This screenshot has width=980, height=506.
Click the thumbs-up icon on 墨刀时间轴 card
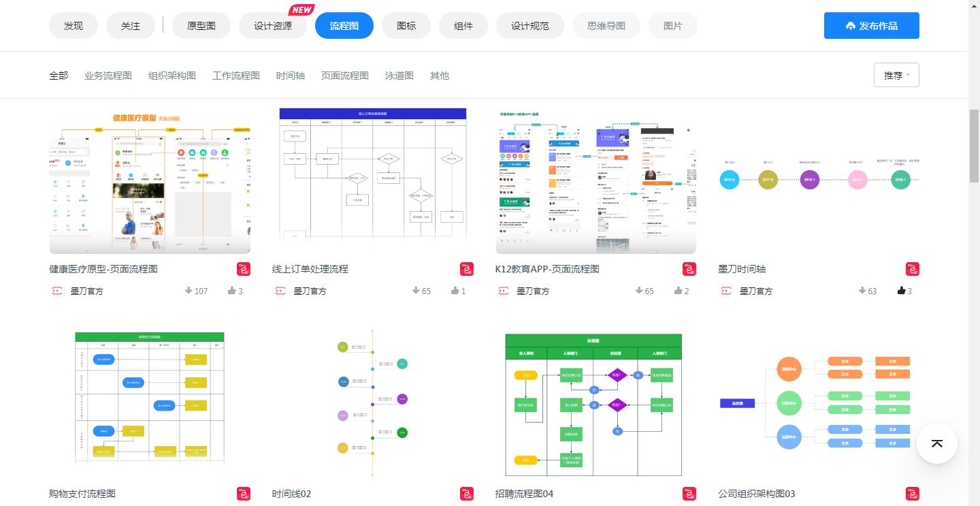tap(898, 291)
